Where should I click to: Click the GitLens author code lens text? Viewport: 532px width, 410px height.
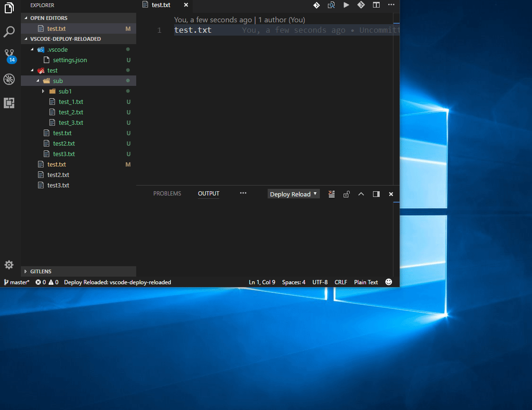click(240, 20)
